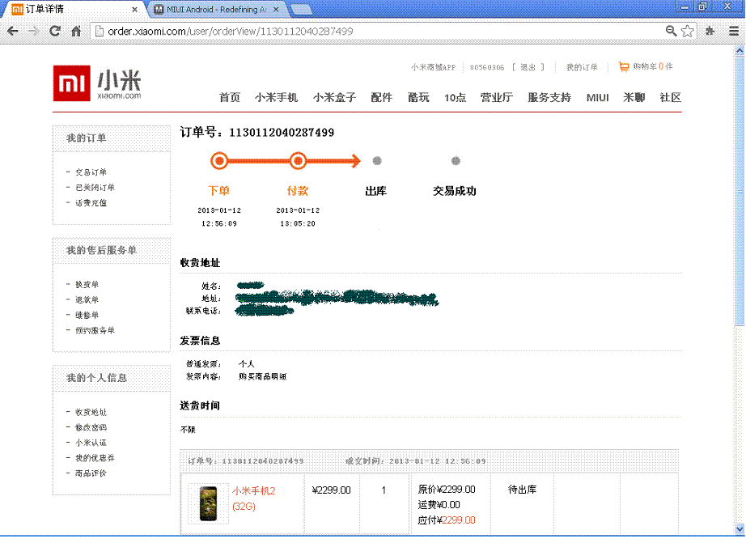Go to 小米盒子 in the navigation
Viewport: 746px width, 560px height.
click(334, 98)
